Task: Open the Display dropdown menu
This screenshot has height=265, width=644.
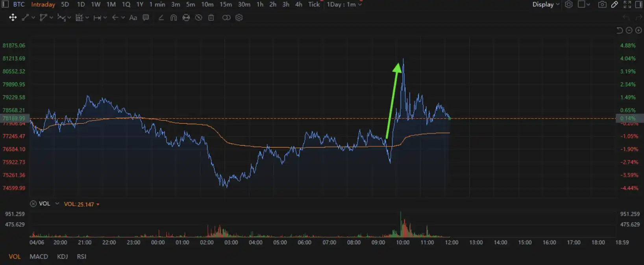Action: coord(545,4)
